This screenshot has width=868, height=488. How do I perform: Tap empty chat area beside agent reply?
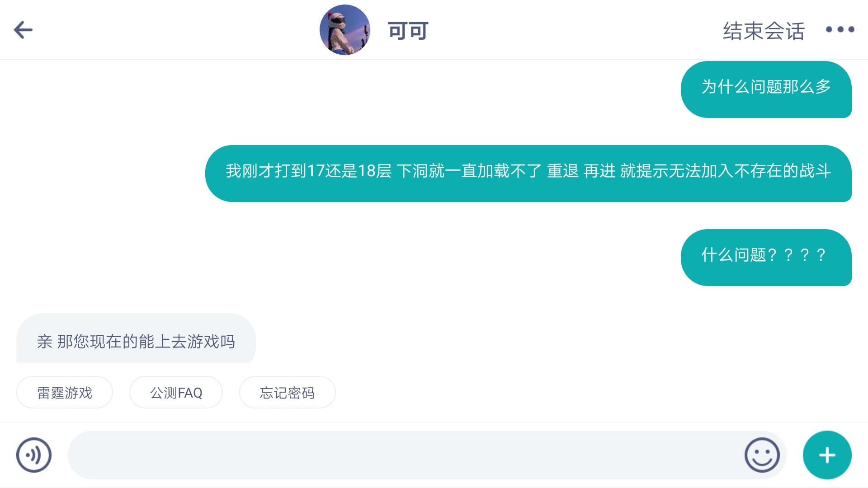[542, 338]
